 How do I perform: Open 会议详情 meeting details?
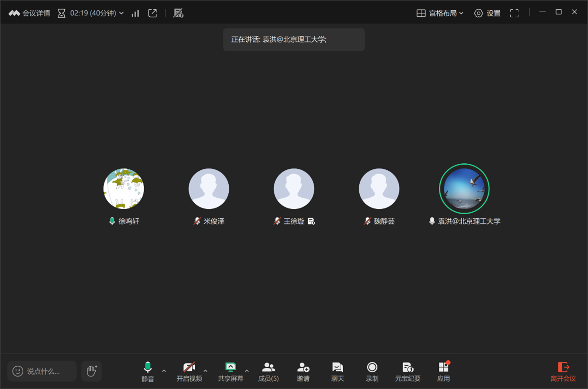pos(29,13)
